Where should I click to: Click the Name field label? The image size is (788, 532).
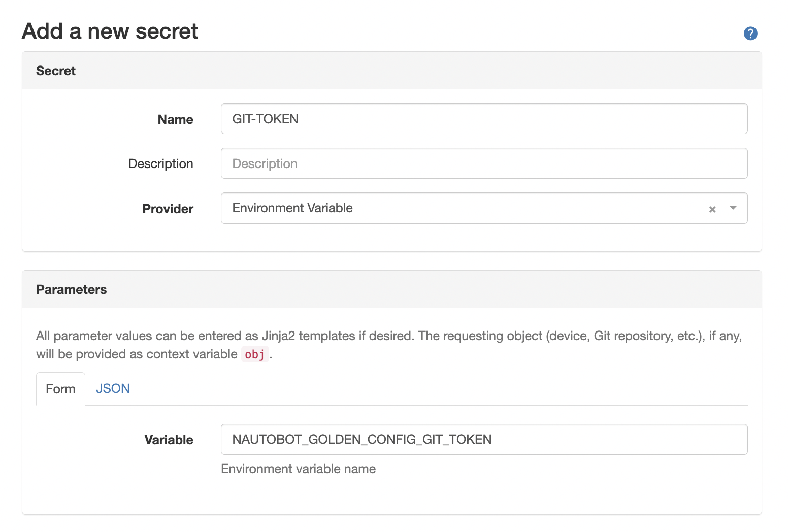click(176, 119)
